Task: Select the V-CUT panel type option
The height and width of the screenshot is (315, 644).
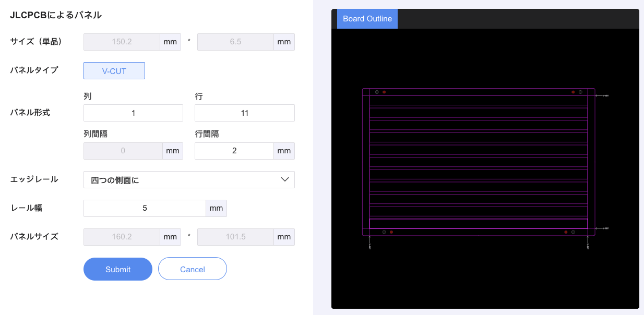Action: (x=114, y=71)
